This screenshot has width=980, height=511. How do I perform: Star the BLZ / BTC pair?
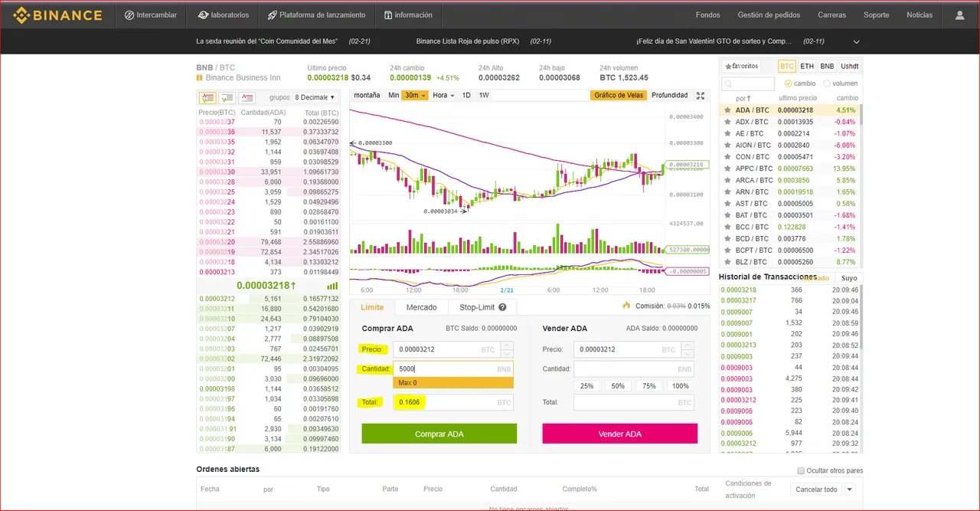[728, 262]
